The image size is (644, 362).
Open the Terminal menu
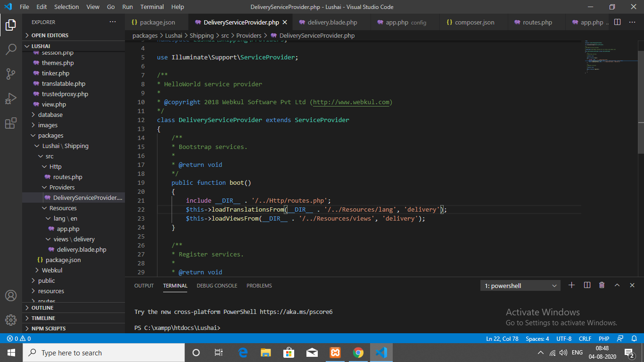click(152, 7)
